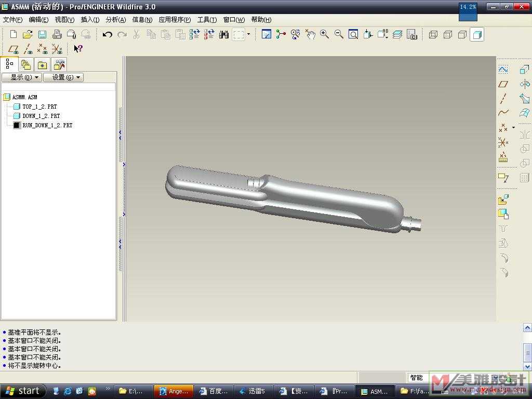The image size is (532, 399).
Task: Select the Zoom In magnifier
Action: 324,34
